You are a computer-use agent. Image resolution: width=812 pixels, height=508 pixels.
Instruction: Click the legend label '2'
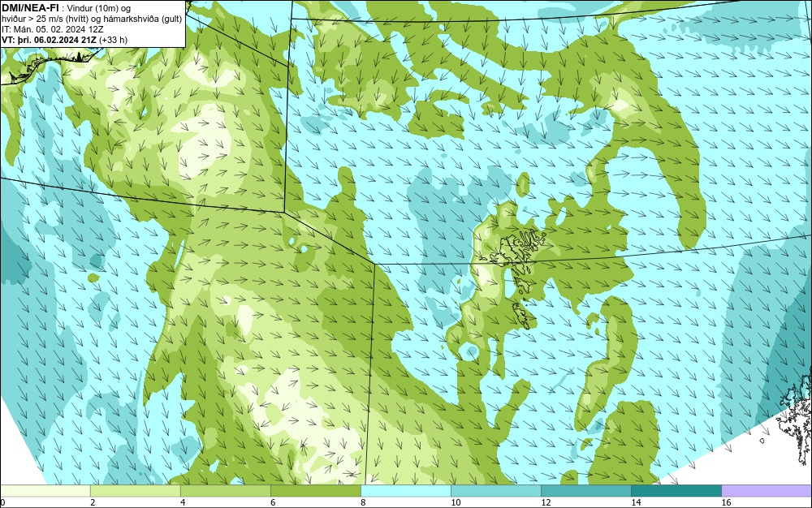tap(93, 502)
